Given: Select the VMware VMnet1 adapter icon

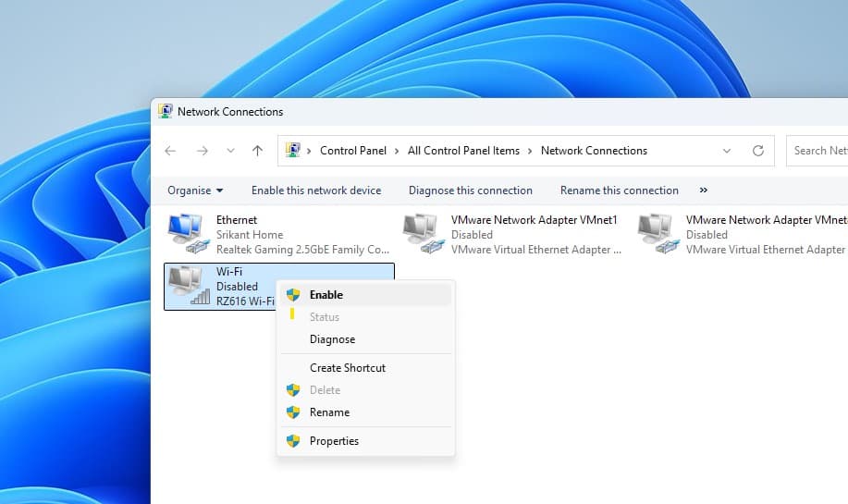Looking at the screenshot, I should (424, 234).
